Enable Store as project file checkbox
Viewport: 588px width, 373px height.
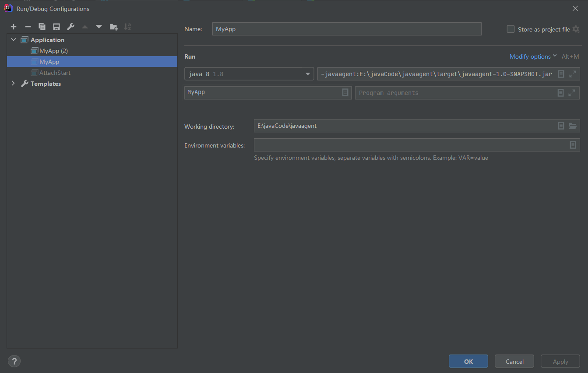click(x=511, y=29)
